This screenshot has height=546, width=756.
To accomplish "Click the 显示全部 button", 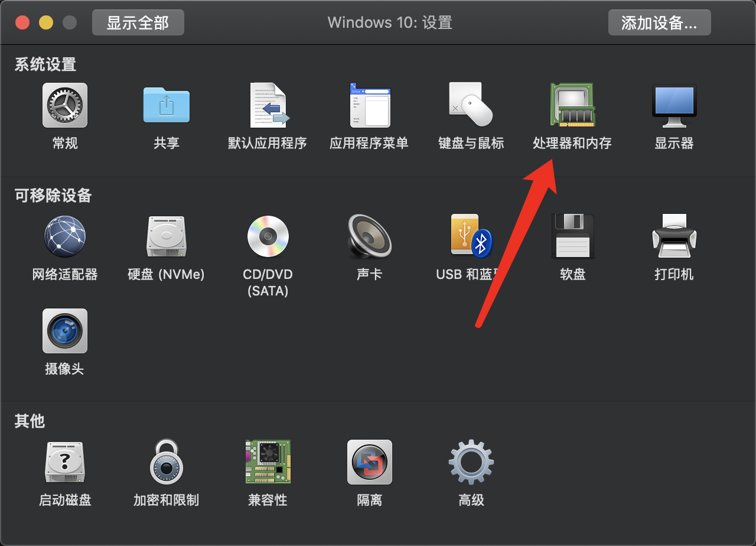I will click(x=138, y=23).
